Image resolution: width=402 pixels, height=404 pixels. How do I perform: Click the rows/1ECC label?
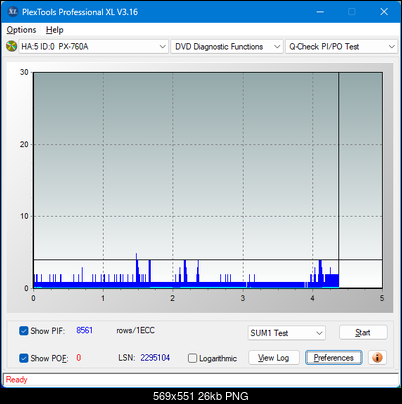pos(135,330)
